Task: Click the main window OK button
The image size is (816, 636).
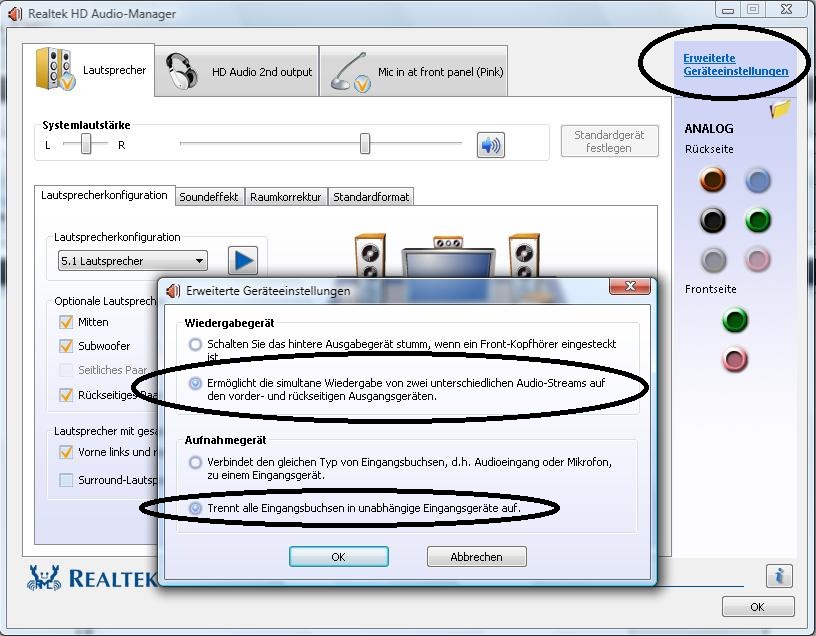Action: tap(758, 607)
